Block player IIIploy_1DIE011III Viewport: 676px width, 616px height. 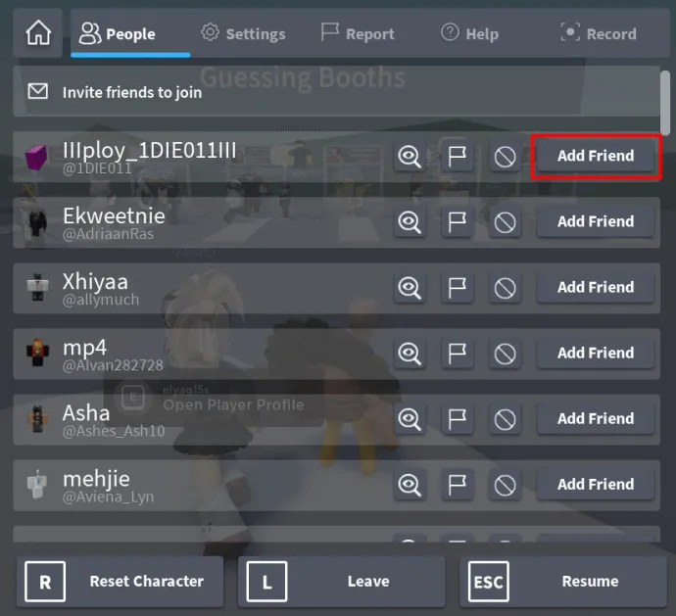point(505,156)
